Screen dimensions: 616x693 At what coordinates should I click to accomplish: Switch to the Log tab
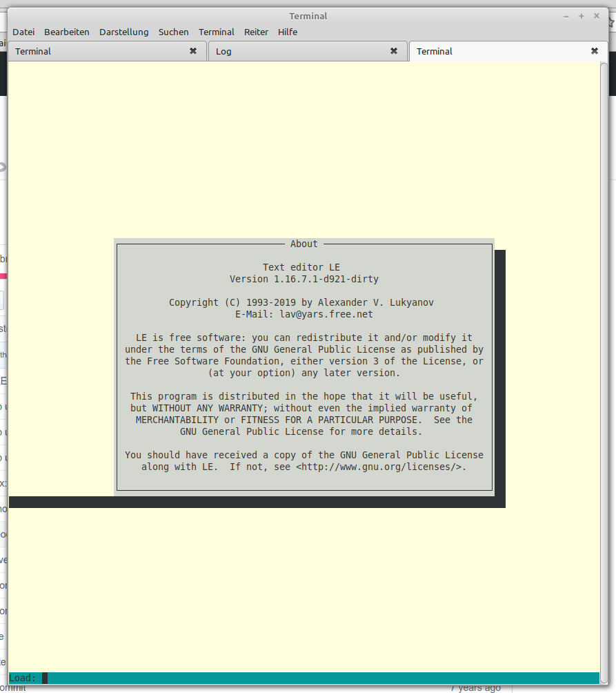tap(308, 51)
